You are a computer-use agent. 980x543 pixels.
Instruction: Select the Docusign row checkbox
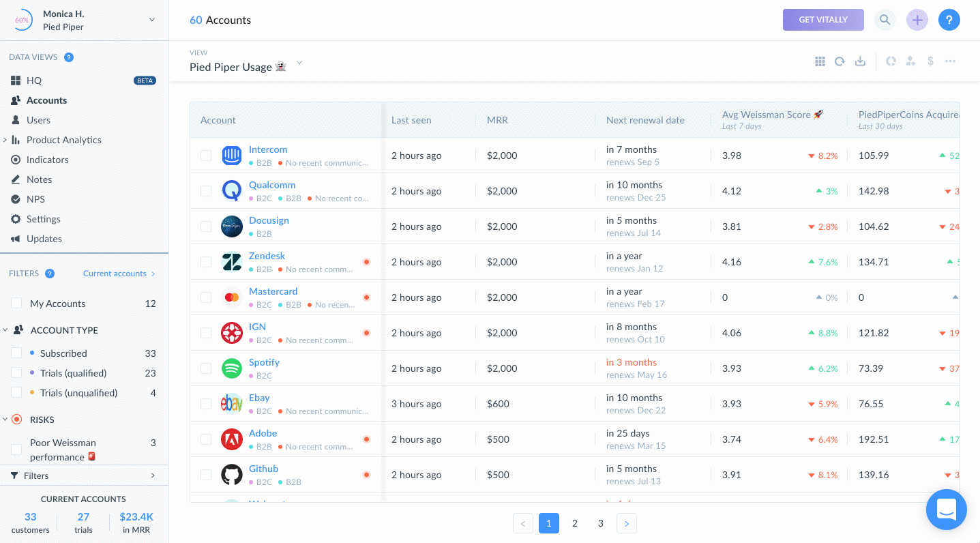(206, 226)
